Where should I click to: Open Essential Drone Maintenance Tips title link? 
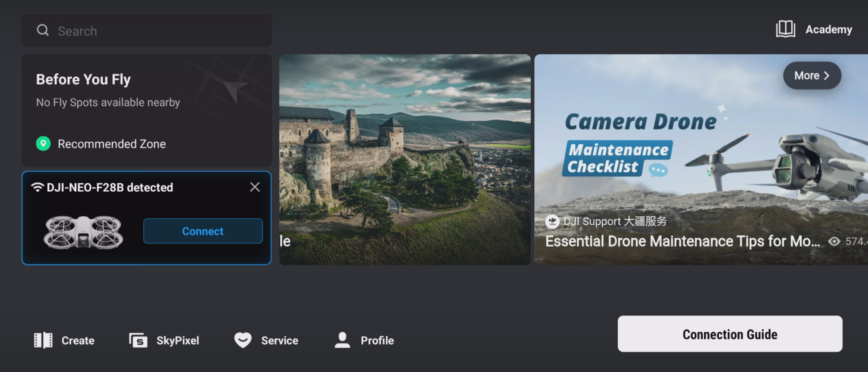point(682,241)
